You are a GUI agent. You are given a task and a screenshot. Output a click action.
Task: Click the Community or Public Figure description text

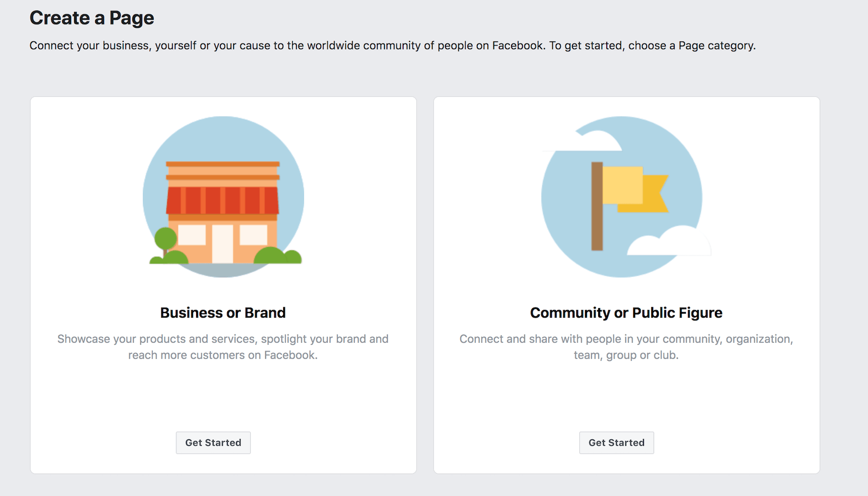[626, 347]
